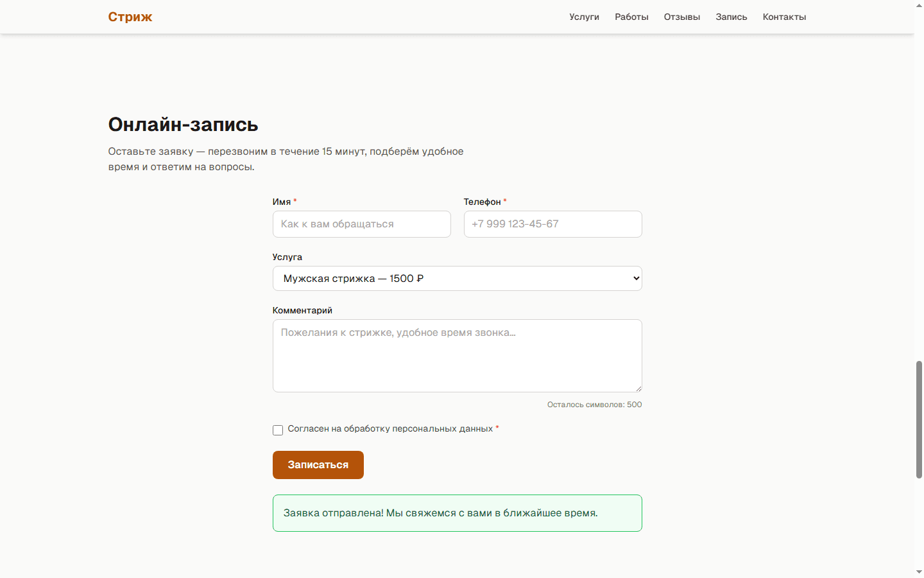
Task: Focus the Имя input field
Action: click(x=362, y=224)
